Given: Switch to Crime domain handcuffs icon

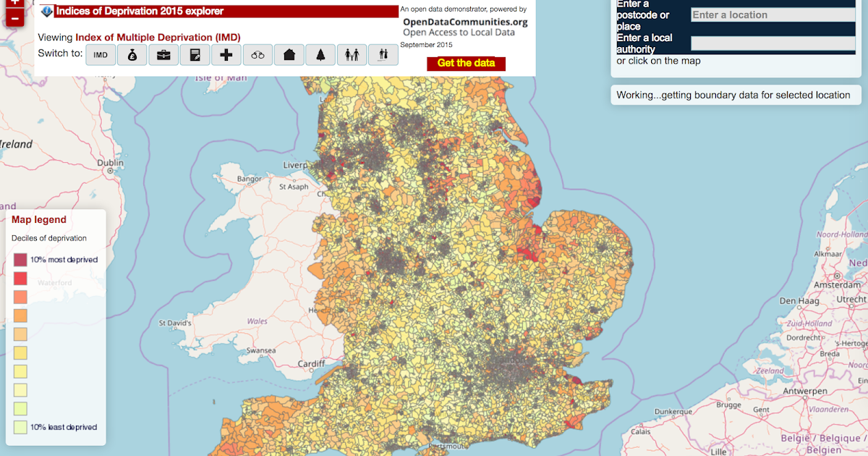Looking at the screenshot, I should (x=258, y=54).
